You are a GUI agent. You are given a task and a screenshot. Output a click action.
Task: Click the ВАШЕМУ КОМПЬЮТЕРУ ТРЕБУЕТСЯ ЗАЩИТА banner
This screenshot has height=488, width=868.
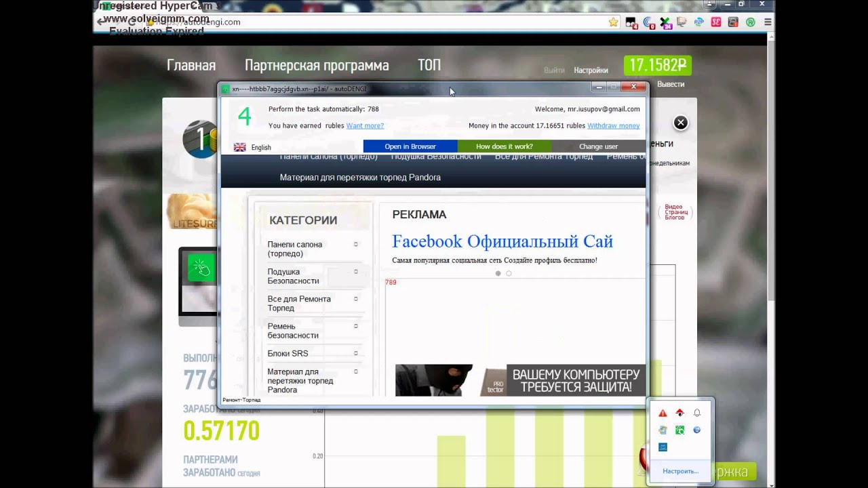(x=520, y=381)
